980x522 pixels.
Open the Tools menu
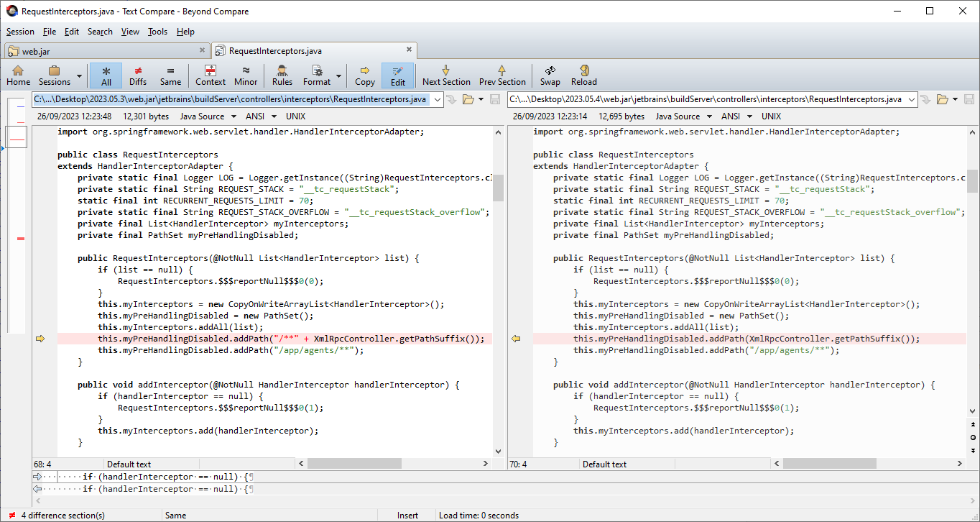pos(157,32)
